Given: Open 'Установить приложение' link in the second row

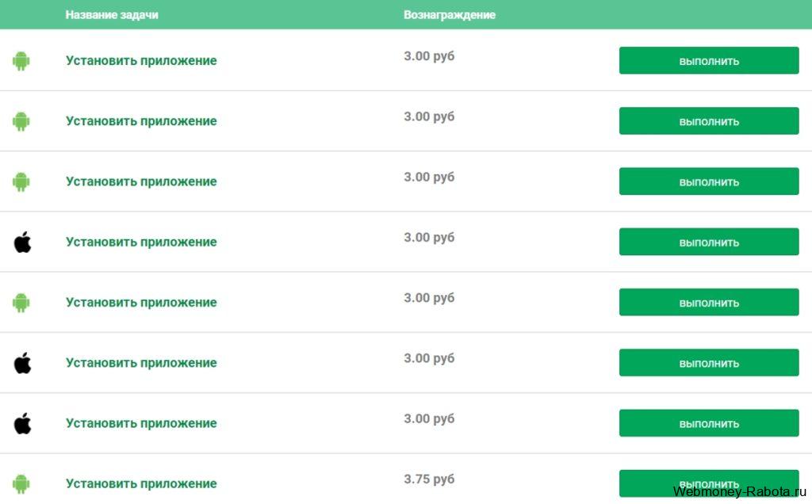Looking at the screenshot, I should pos(141,121).
